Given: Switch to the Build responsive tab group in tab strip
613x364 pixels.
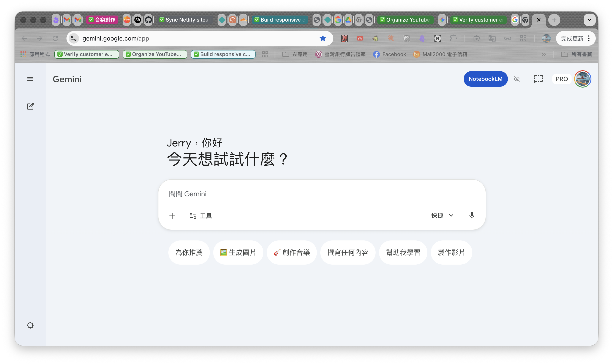Looking at the screenshot, I should click(x=280, y=20).
